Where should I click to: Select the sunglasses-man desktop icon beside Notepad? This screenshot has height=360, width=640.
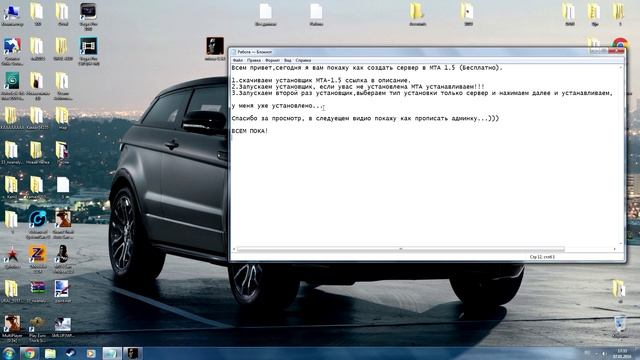215,49
